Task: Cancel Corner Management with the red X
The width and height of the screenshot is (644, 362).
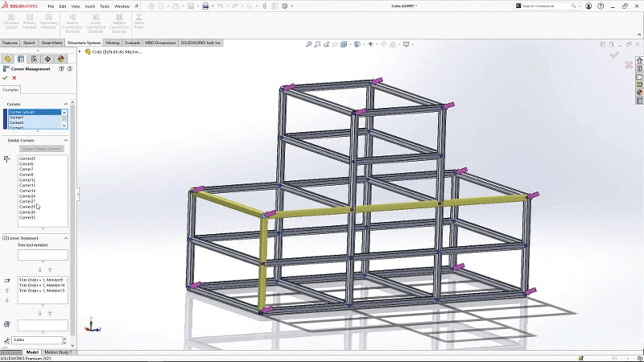Action: point(14,77)
